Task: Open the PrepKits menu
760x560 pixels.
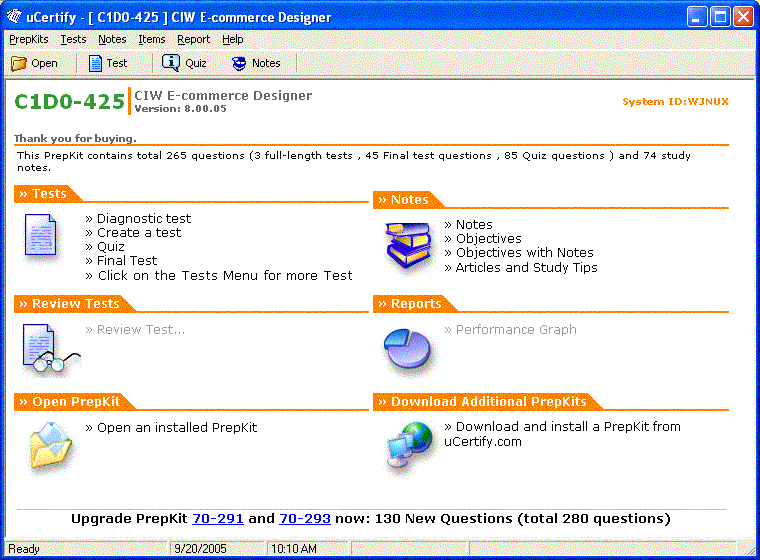Action: [29, 39]
